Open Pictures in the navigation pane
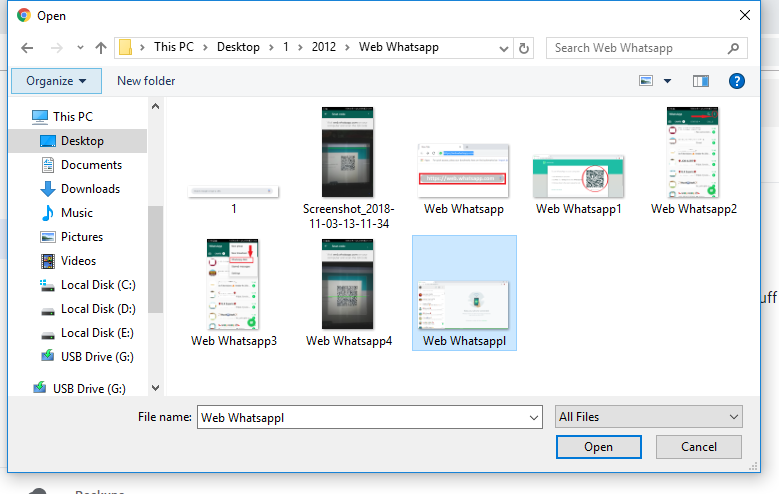This screenshot has width=779, height=494. 72,237
